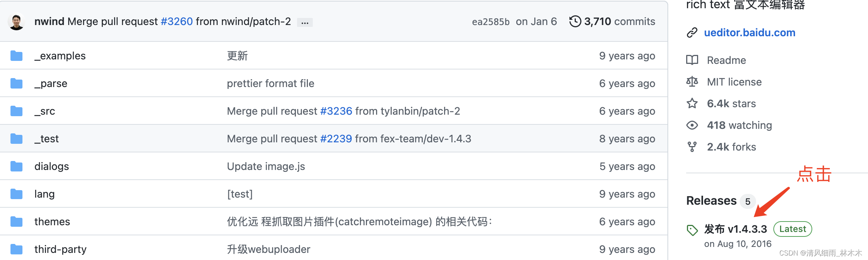The height and width of the screenshot is (260, 868).
Task: Click the MIT license scale icon
Action: pyautogui.click(x=693, y=82)
